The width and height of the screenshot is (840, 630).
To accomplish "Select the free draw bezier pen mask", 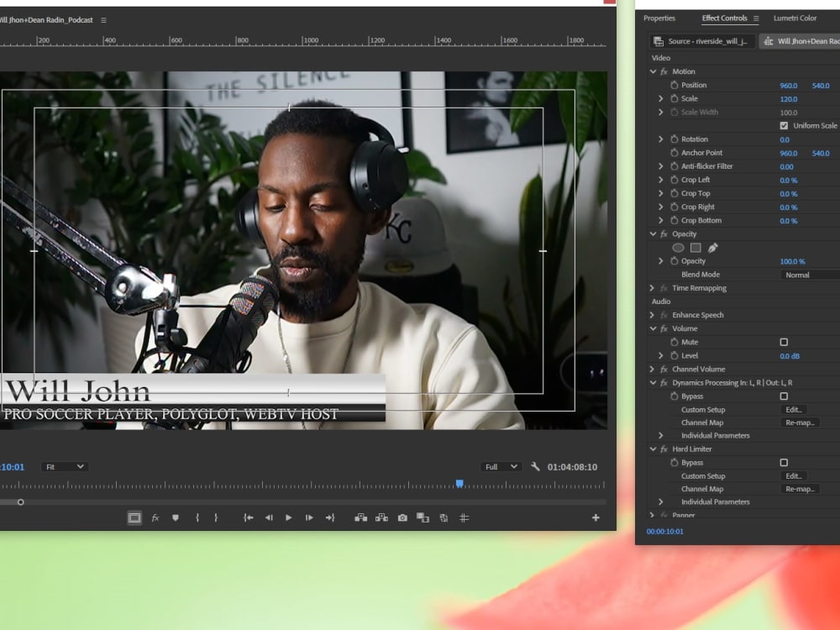I will coord(712,248).
